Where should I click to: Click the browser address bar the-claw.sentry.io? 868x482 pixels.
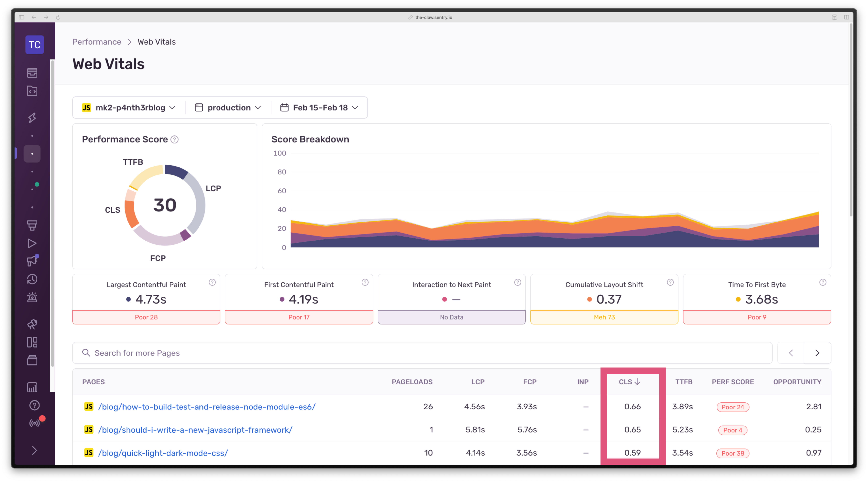tap(434, 17)
